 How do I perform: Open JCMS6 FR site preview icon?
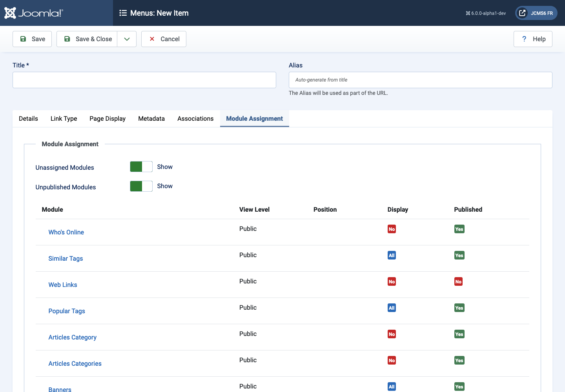[x=522, y=13]
